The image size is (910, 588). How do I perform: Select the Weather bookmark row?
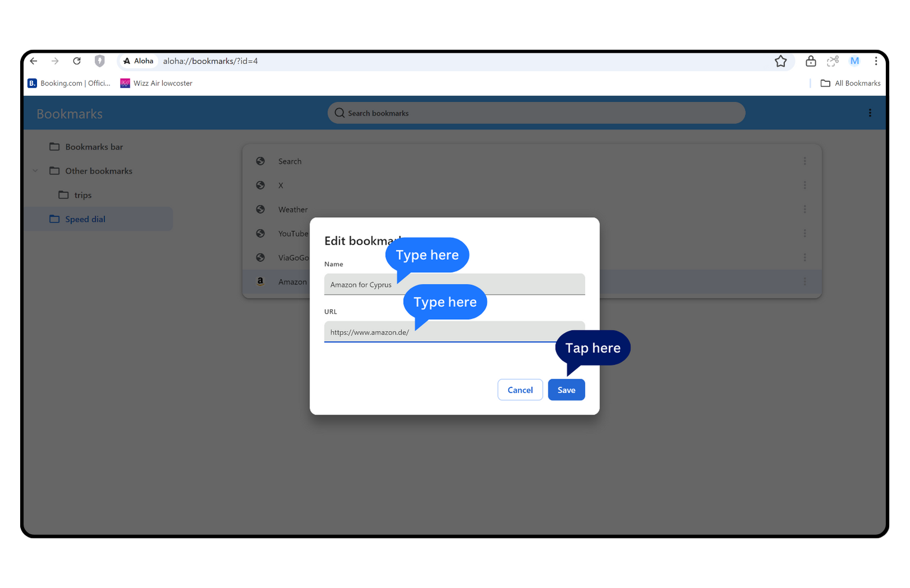click(532, 210)
